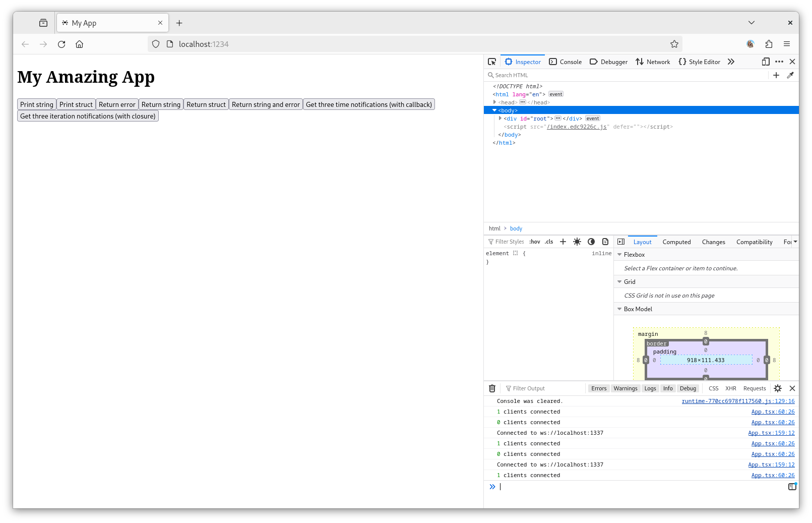Collapse the Box Model section
The height and width of the screenshot is (523, 812).
tap(619, 309)
